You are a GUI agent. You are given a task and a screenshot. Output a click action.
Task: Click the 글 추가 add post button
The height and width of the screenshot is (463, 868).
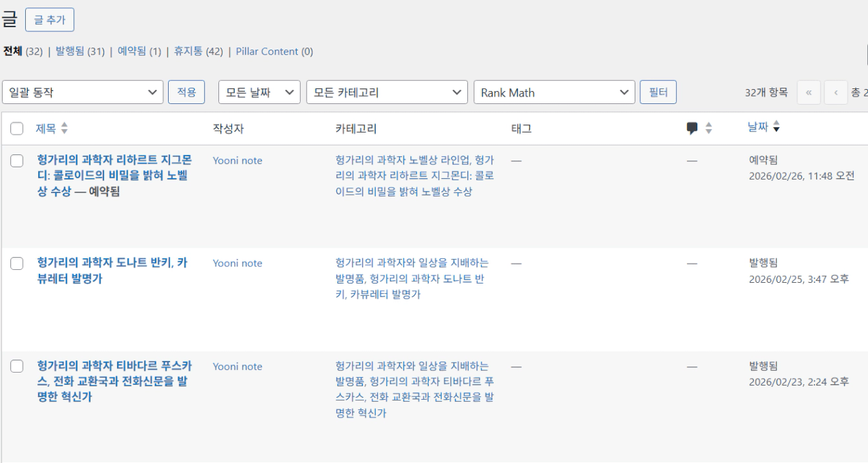click(50, 20)
